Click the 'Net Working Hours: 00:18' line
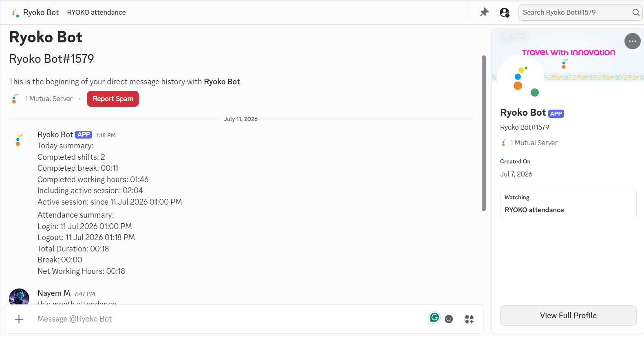Viewport: 644px width, 337px height. click(81, 271)
